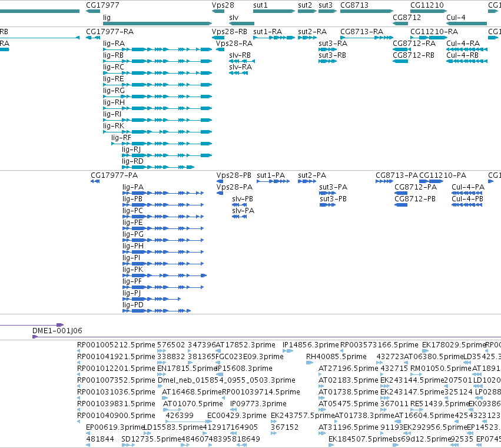
Task: Click the RP001041921.5prime EST label
Action: pos(116,357)
